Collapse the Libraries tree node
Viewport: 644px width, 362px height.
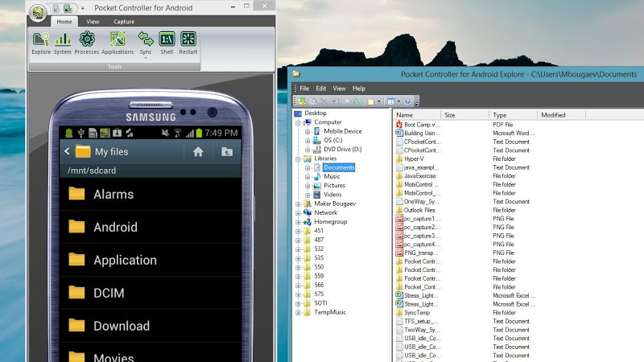click(x=298, y=158)
